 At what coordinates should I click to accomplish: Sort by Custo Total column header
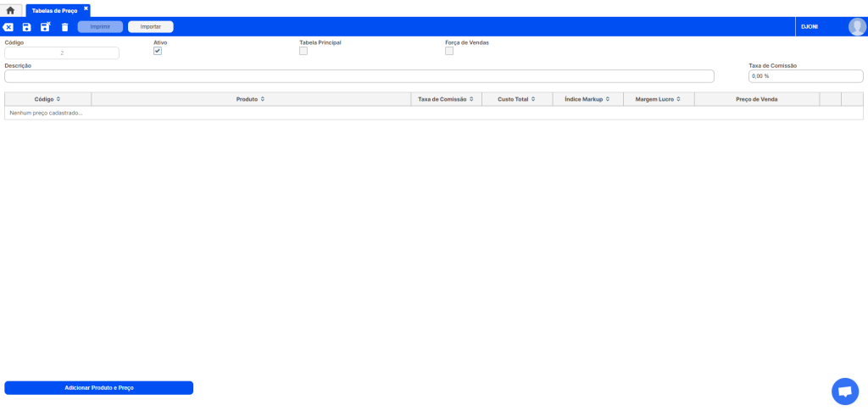click(x=517, y=99)
